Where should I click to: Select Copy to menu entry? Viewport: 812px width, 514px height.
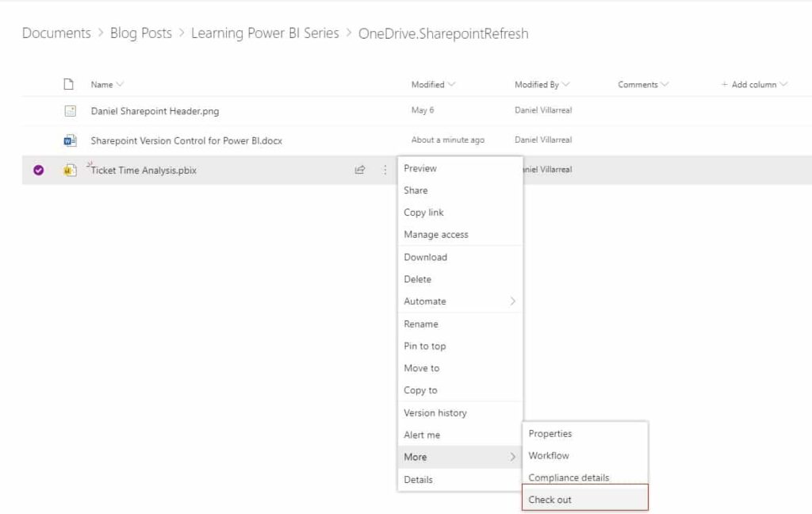[x=460, y=390]
